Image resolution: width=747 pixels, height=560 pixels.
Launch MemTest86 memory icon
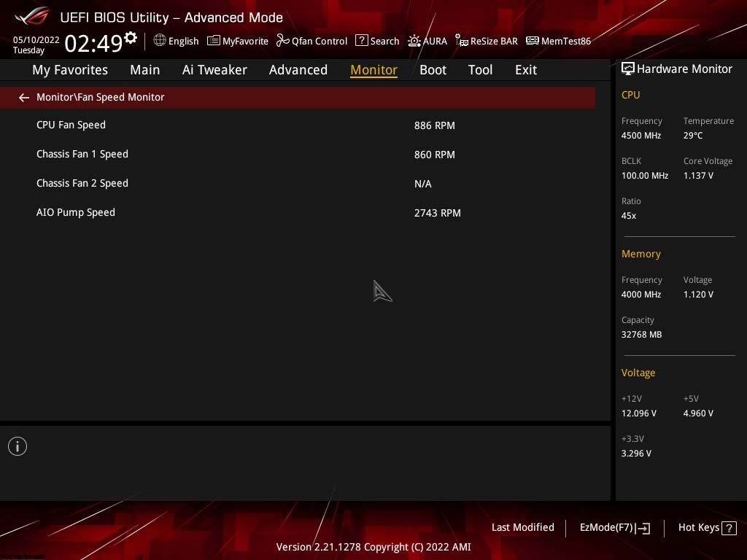[x=532, y=41]
